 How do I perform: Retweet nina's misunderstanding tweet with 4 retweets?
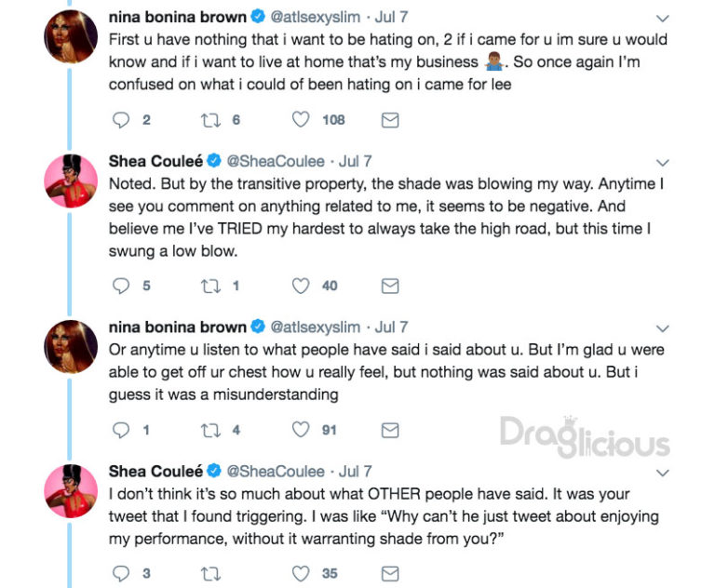[x=210, y=430]
